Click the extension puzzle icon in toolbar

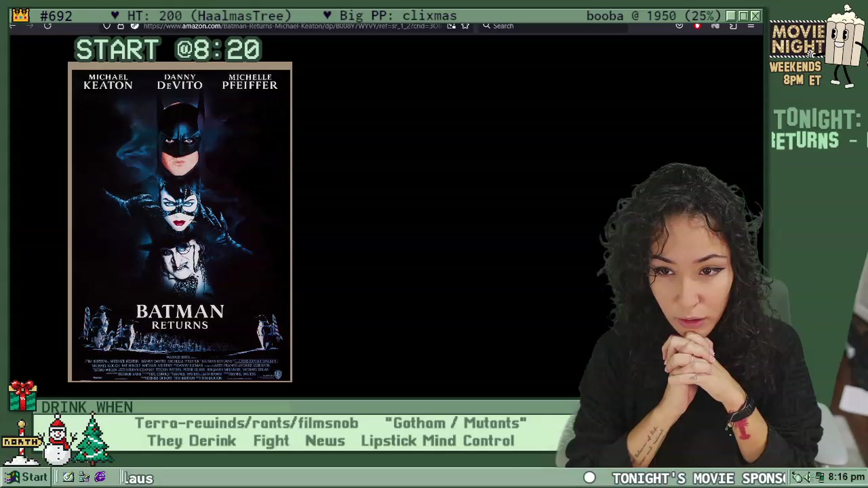pos(715,26)
